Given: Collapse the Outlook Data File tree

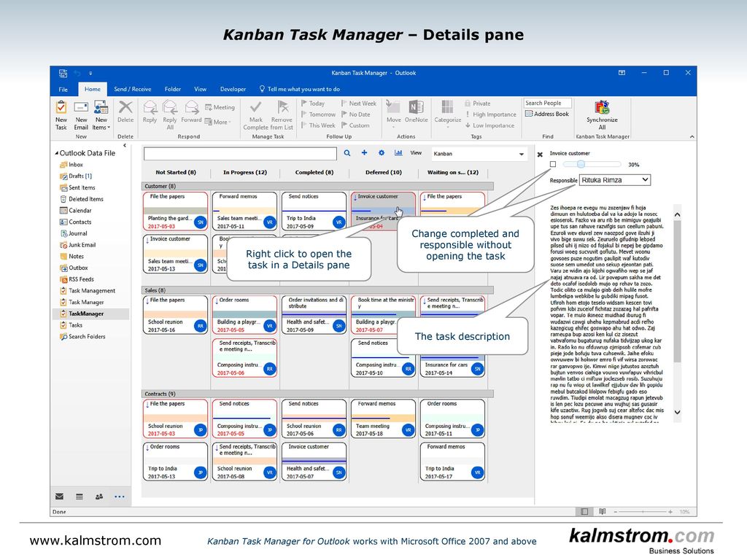Looking at the screenshot, I should click(x=57, y=153).
